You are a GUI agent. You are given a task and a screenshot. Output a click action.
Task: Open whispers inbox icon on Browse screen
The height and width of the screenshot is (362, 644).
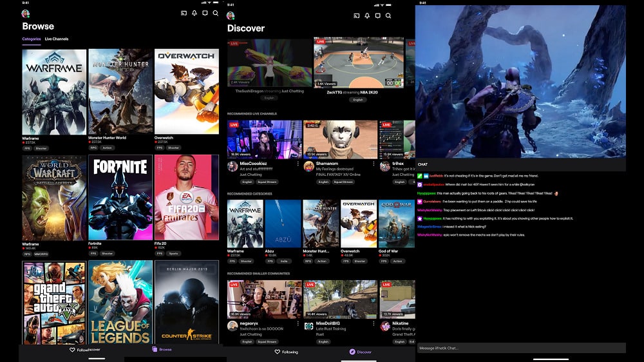pyautogui.click(x=205, y=13)
